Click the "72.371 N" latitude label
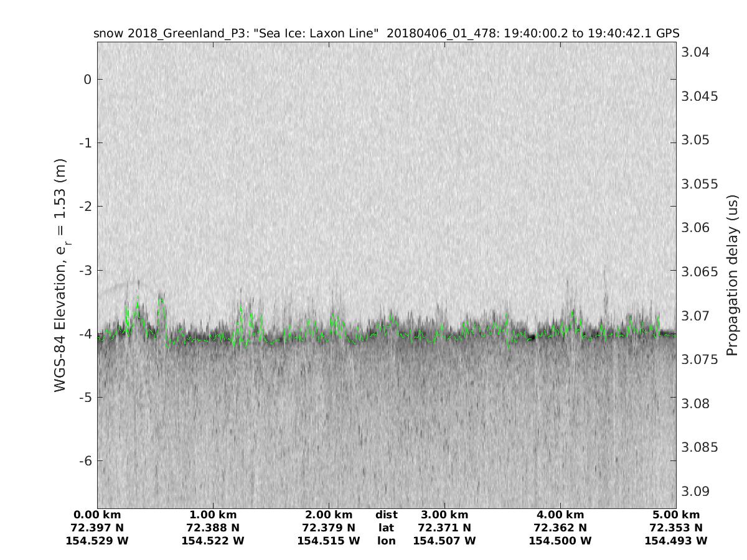The image size is (747, 560). point(444,528)
